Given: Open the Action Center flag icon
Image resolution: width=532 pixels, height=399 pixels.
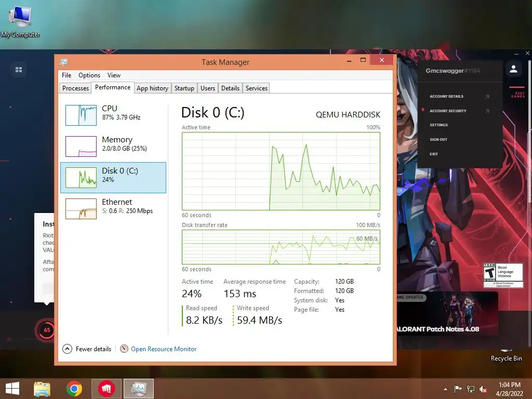Looking at the screenshot, I should pos(458,389).
